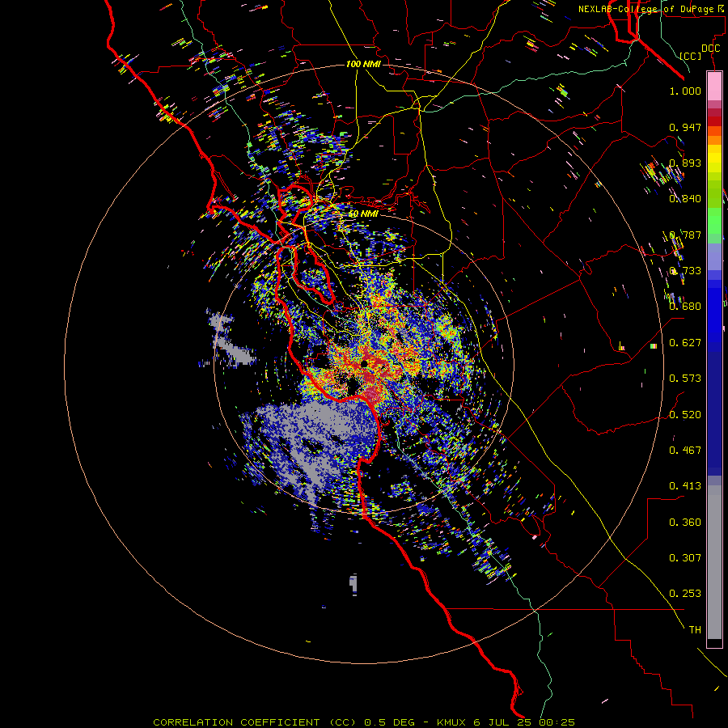
Task: Click the black radar site dot at center
Action: pos(365,363)
